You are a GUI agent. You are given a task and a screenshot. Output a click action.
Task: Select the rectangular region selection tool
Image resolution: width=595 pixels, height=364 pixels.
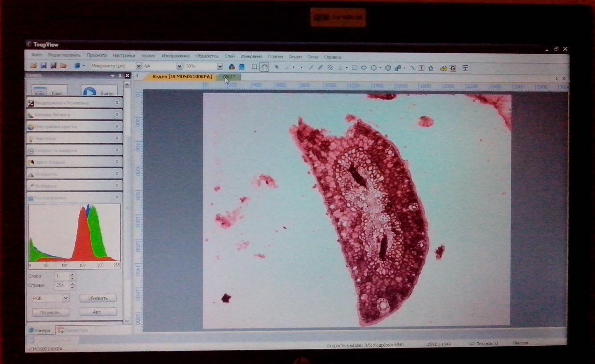point(255,67)
